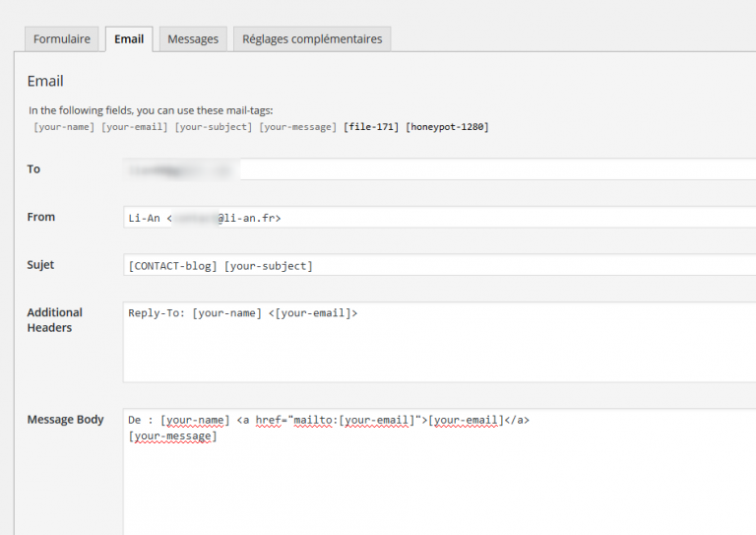Click the From field label

(x=41, y=217)
